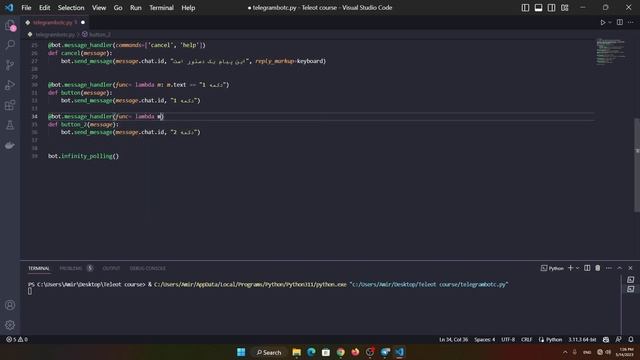Open the Explorer view in activity bar
Image resolution: width=640 pixels, height=360 pixels.
(10, 25)
